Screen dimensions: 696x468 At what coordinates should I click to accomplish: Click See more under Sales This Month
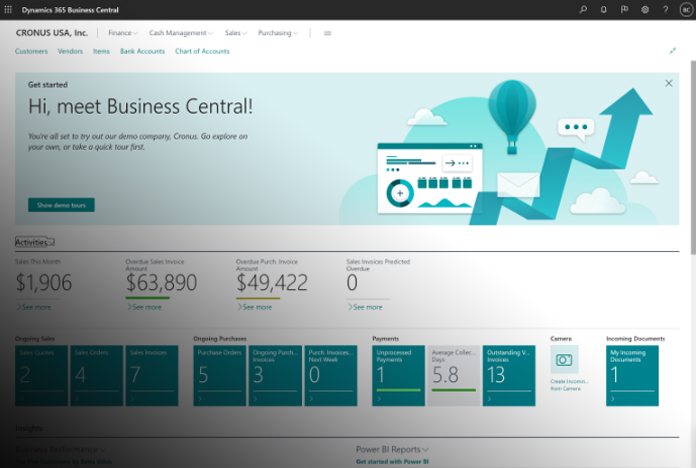(34, 307)
